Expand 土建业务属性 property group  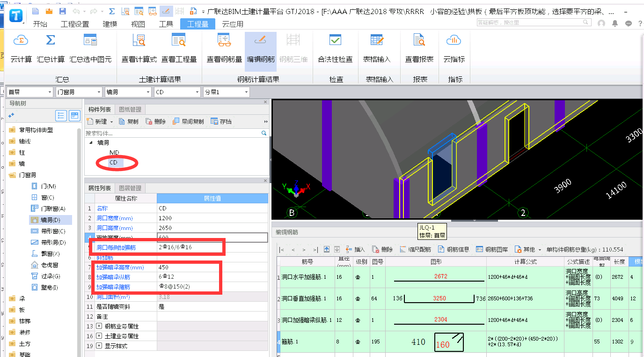click(x=99, y=336)
